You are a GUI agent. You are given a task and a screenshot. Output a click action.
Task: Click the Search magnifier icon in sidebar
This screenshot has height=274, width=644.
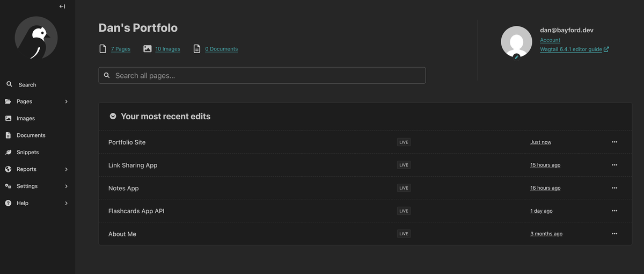pyautogui.click(x=9, y=84)
